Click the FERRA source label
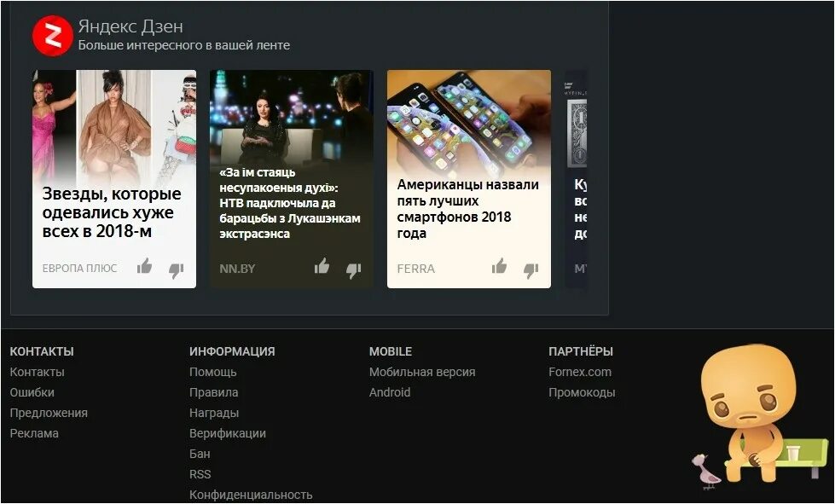Image resolution: width=835 pixels, height=504 pixels. [416, 269]
